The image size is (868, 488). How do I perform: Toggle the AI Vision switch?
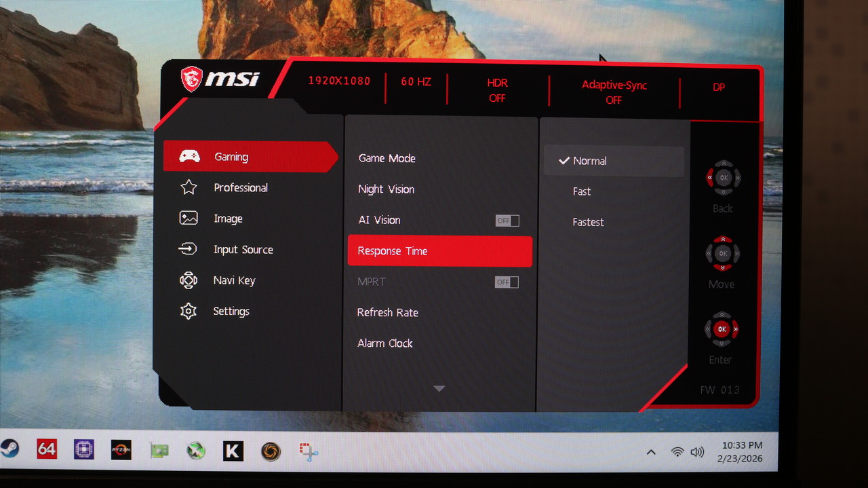click(x=507, y=221)
